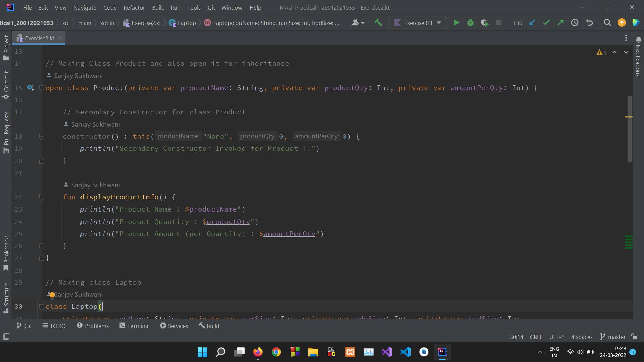
Task: Toggle the read-only lock icon
Action: [634, 336]
